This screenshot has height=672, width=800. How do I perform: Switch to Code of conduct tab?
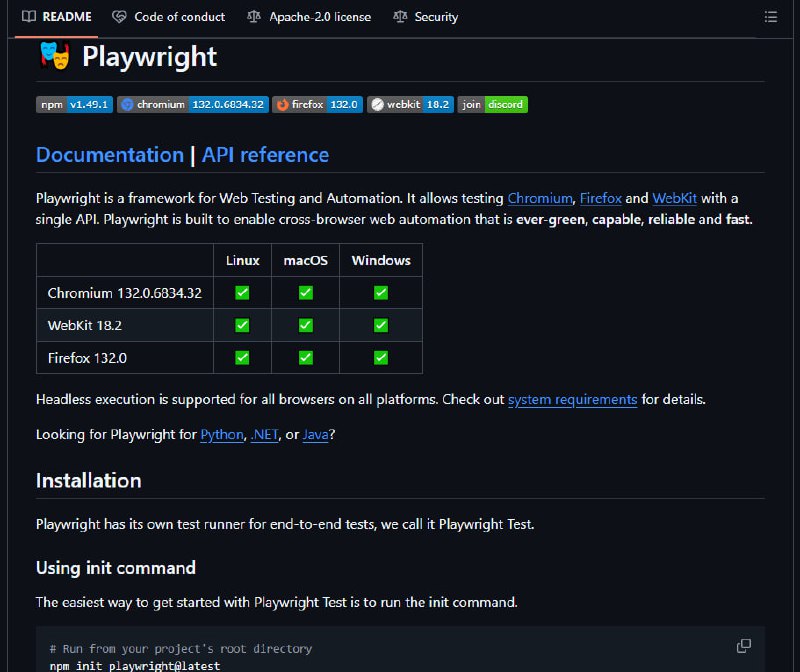[x=169, y=17]
